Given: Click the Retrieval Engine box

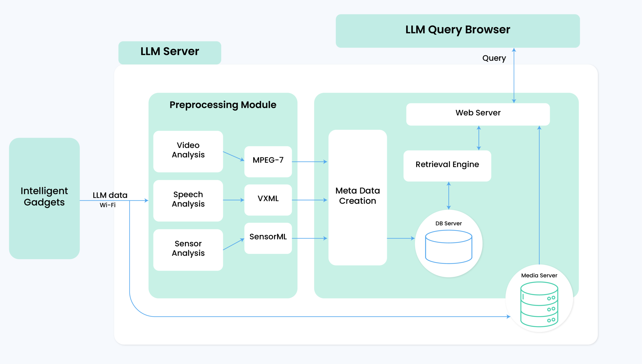Looking at the screenshot, I should (x=447, y=166).
